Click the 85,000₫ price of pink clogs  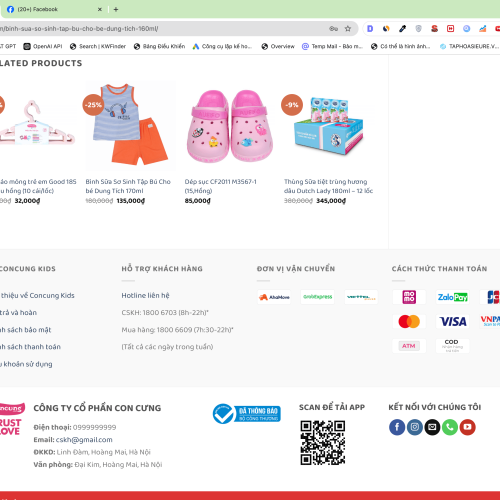[198, 201]
